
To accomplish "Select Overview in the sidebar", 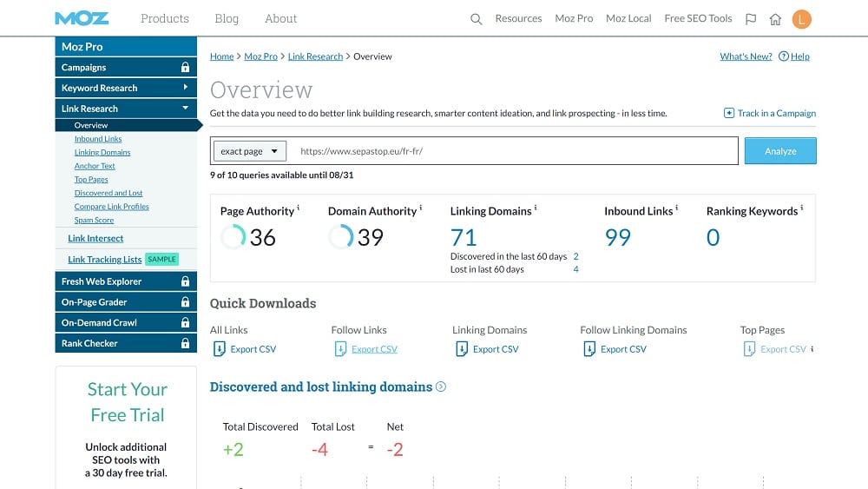I will tap(126, 125).
